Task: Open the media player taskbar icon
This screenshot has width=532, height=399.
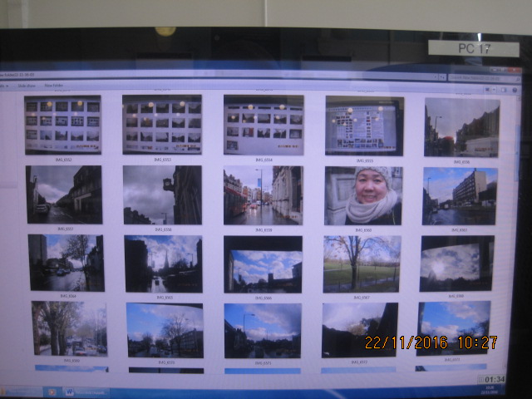Action: [x=52, y=392]
